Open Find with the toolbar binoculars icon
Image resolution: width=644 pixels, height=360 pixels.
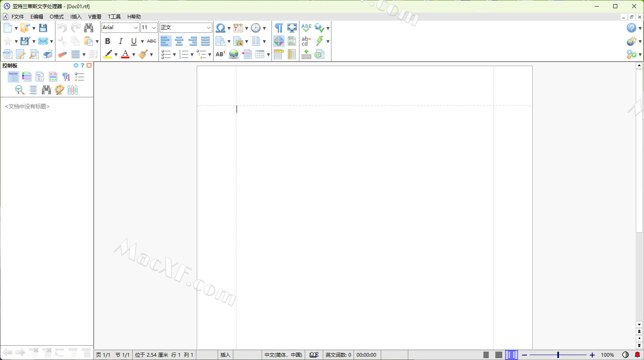click(x=89, y=28)
